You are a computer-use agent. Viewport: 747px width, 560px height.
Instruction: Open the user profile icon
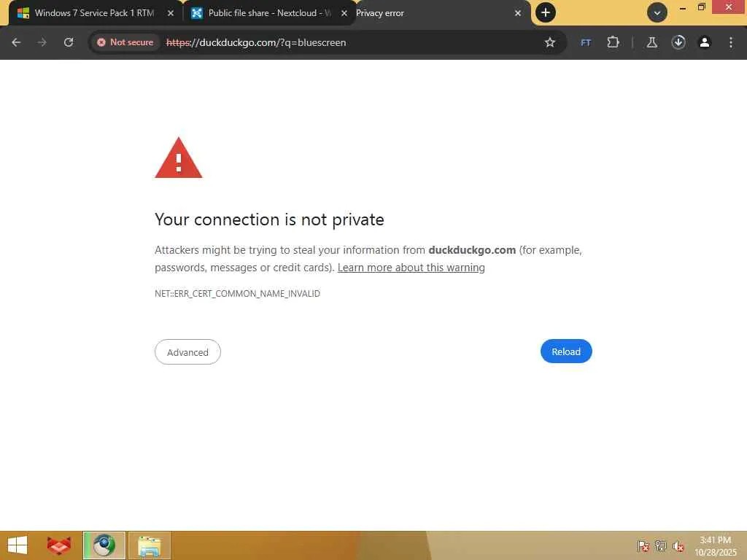705,42
